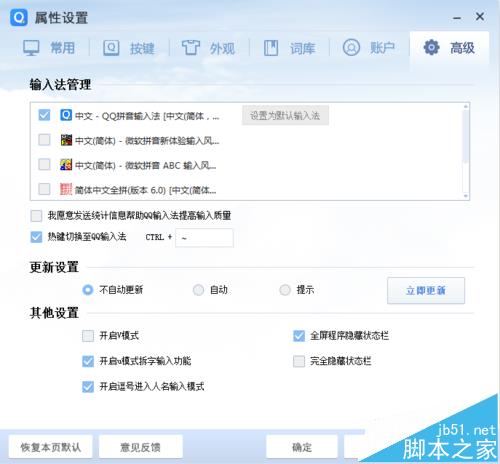Close the 属性设置 window
This screenshot has height=464, width=500.
pyautogui.click(x=480, y=16)
